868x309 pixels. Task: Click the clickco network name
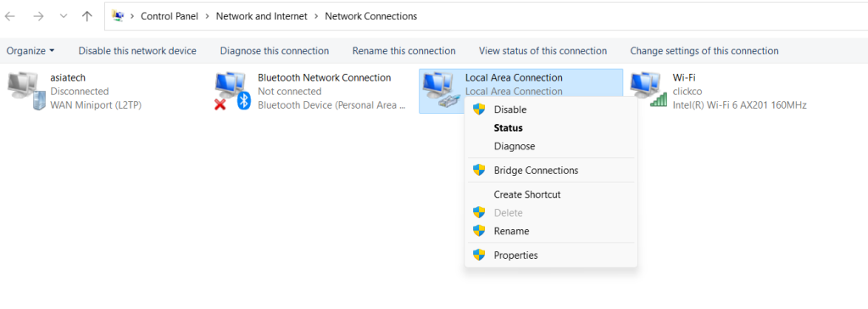pos(687,91)
